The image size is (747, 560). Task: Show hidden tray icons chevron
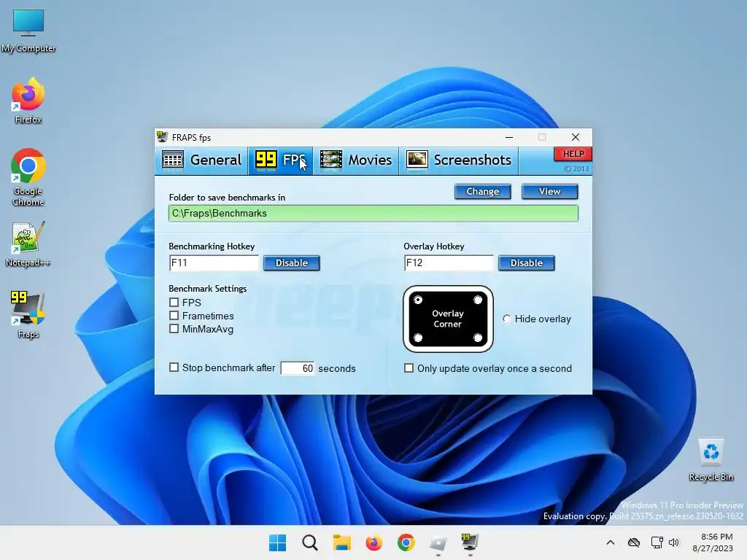coord(611,542)
